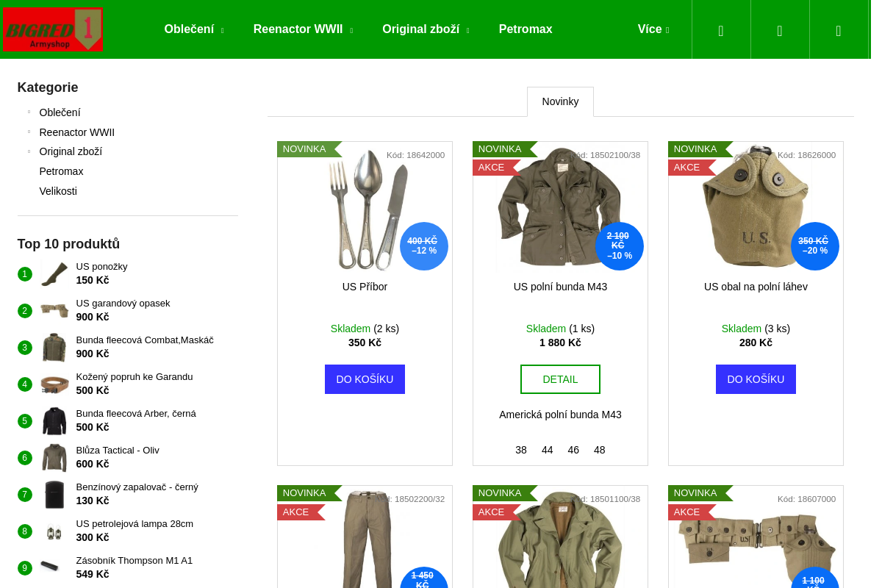
Task: Select the Novinky tab
Action: pos(560,101)
